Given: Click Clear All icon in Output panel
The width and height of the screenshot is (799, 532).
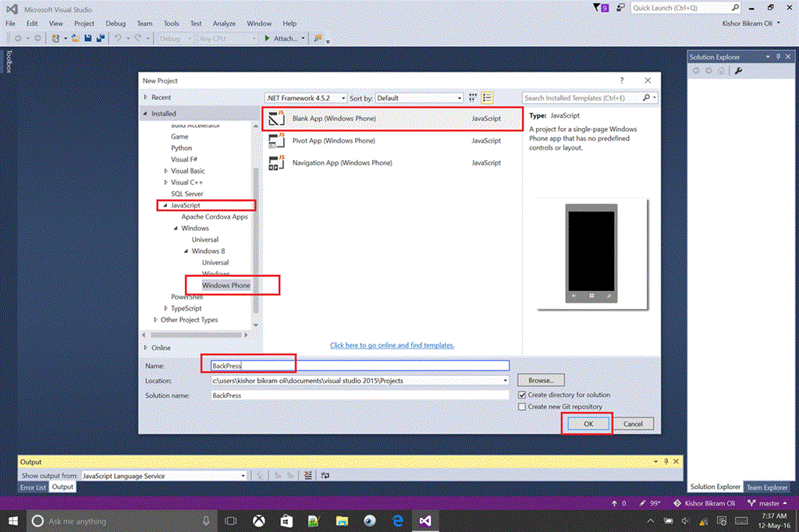Looking at the screenshot, I should pyautogui.click(x=307, y=475).
